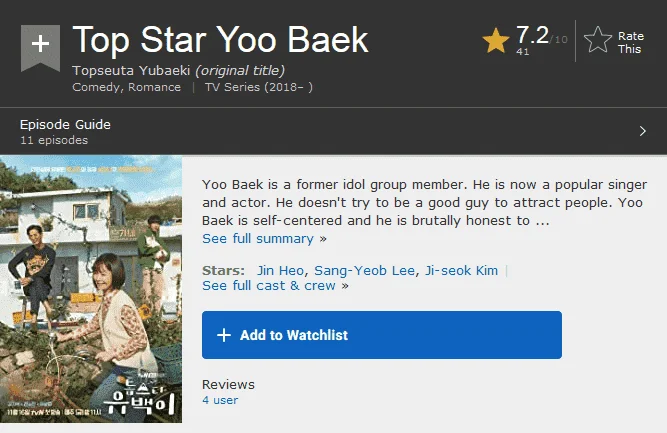Image resolution: width=667 pixels, height=433 pixels.
Task: Click the Romance genre link
Action: (154, 87)
